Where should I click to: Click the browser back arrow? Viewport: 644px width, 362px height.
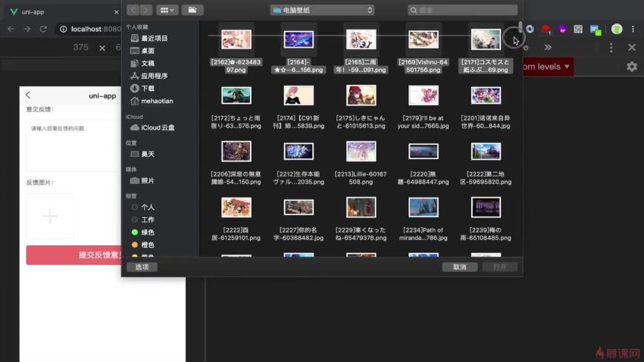click(11, 29)
